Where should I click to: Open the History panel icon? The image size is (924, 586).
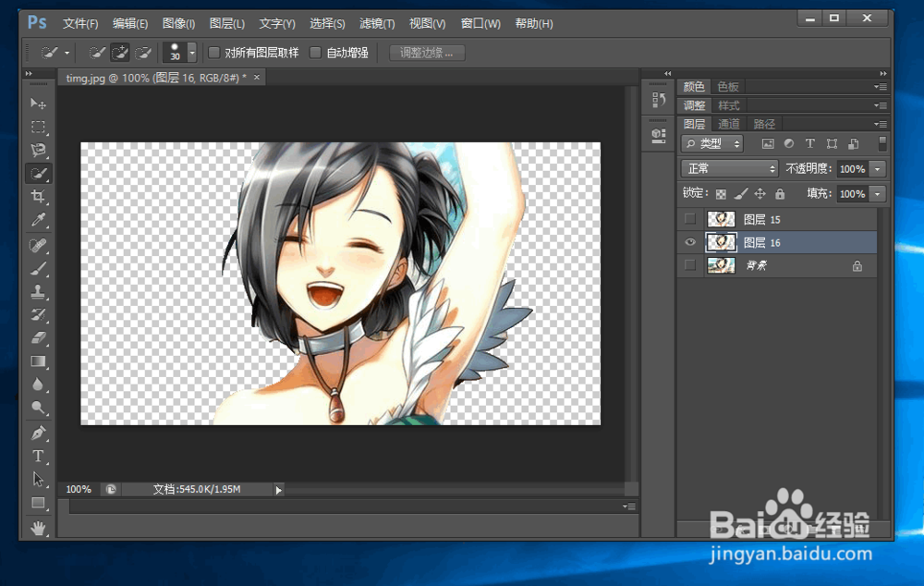coord(659,100)
